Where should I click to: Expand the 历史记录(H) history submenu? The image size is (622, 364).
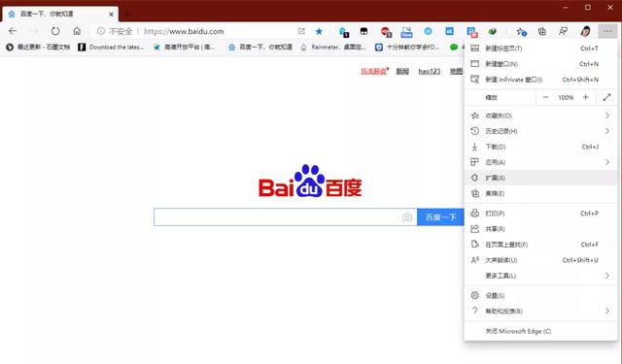point(540,131)
